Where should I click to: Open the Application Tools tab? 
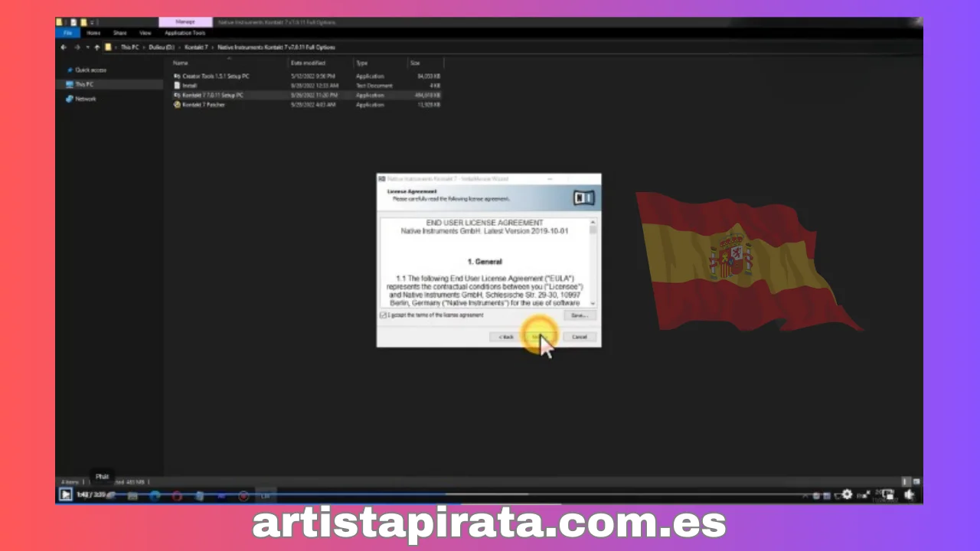click(185, 33)
